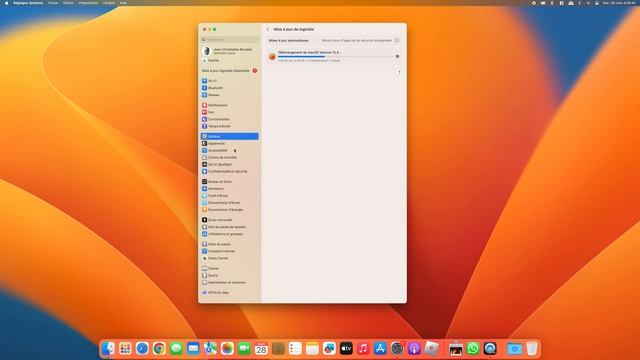Open Apple TV from the Dock
Screen dimensions: 640x360
[346, 349]
